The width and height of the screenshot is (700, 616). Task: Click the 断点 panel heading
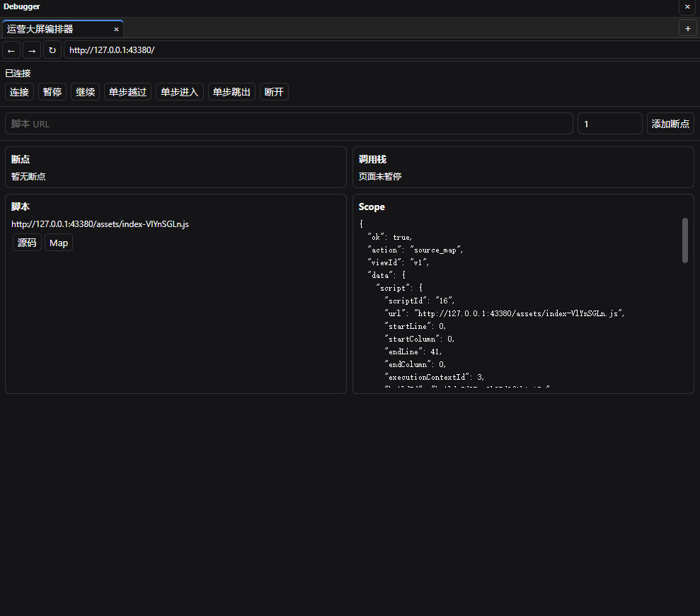[x=21, y=159]
